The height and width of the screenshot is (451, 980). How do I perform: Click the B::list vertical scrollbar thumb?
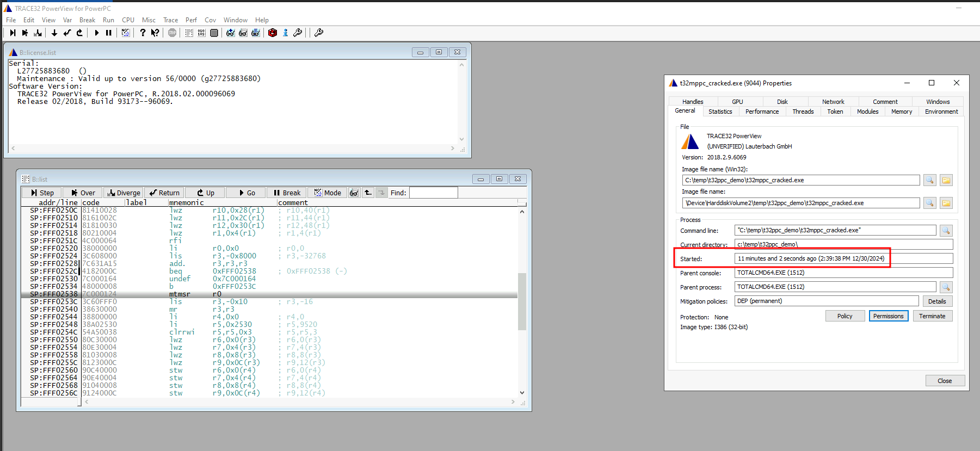pos(522,301)
